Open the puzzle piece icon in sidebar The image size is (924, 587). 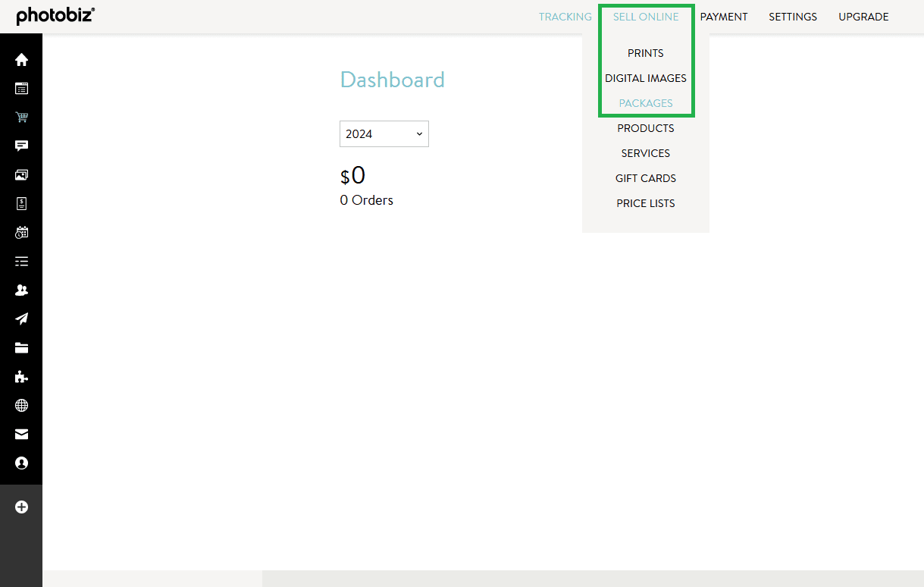click(21, 377)
